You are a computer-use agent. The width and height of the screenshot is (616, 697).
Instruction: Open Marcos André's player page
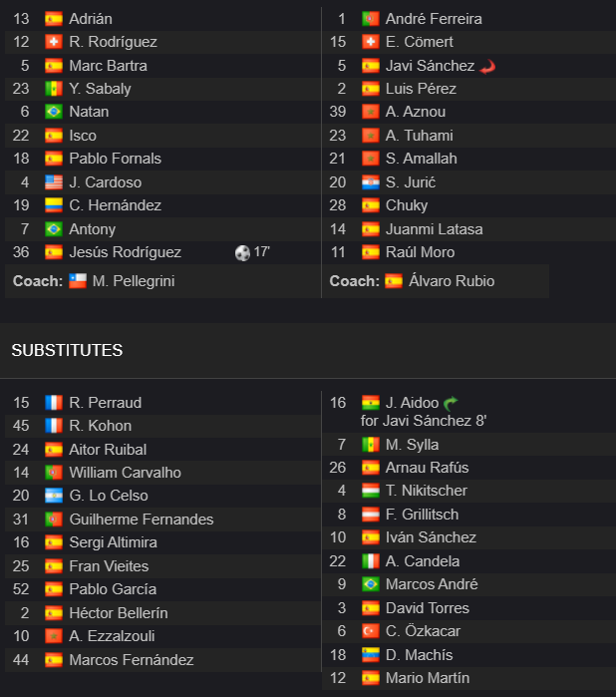[432, 584]
